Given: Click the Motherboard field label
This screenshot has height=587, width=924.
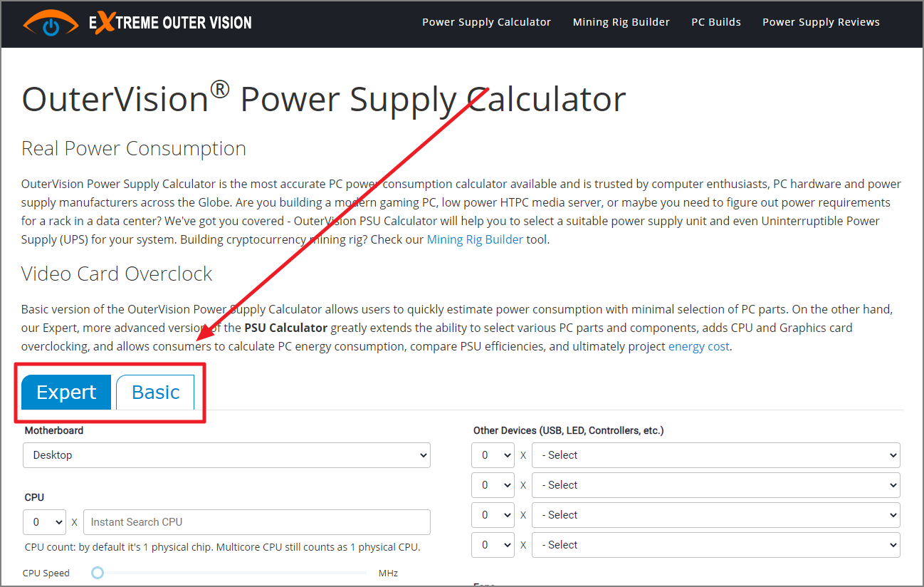Looking at the screenshot, I should 54,430.
